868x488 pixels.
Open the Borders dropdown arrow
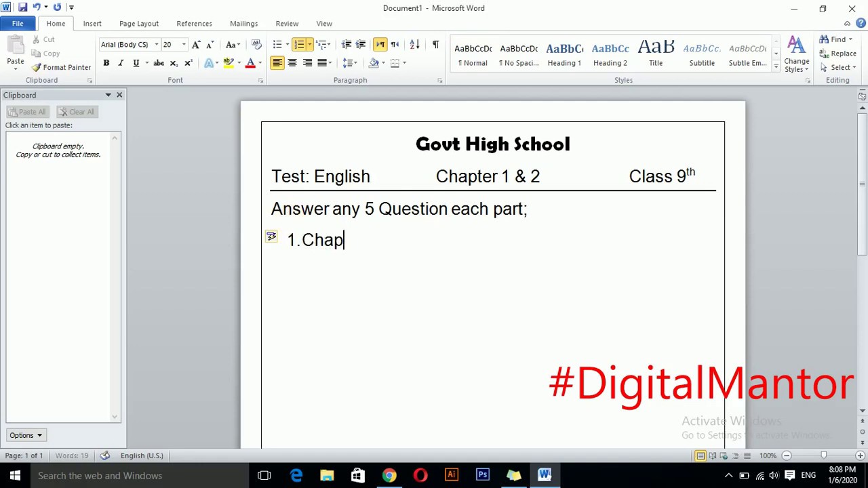point(404,63)
